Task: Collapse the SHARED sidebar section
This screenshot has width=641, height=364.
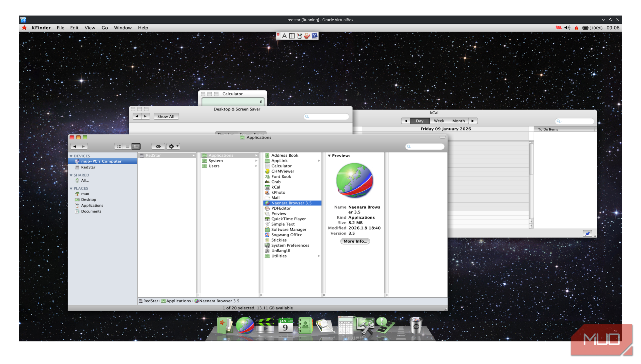Action: coord(71,175)
